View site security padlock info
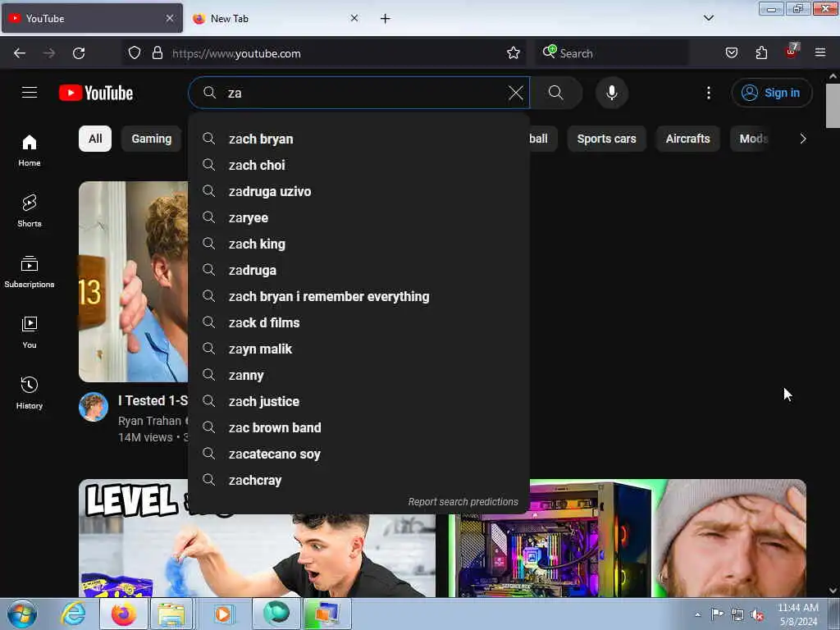 click(157, 53)
